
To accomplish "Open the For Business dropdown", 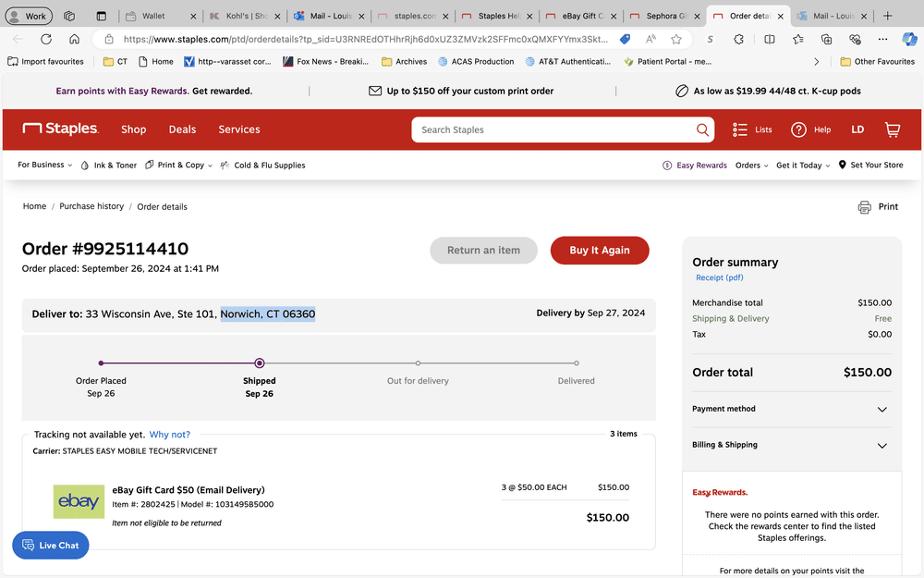I will [x=44, y=166].
